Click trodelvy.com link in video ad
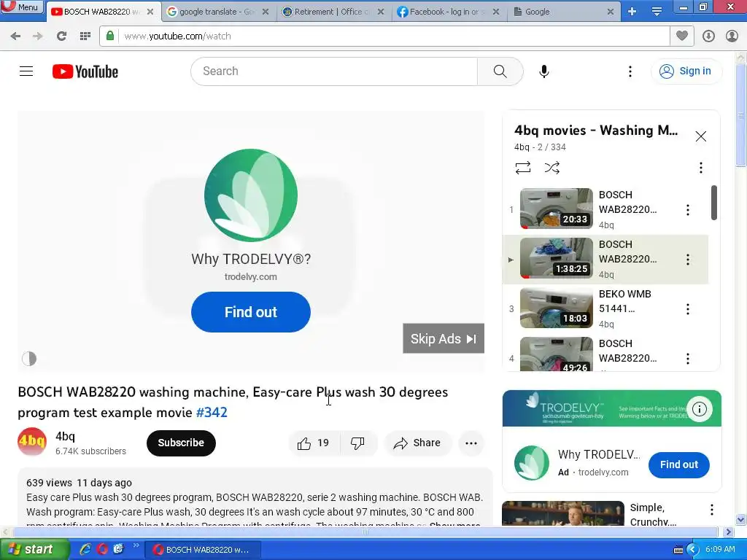 click(251, 276)
